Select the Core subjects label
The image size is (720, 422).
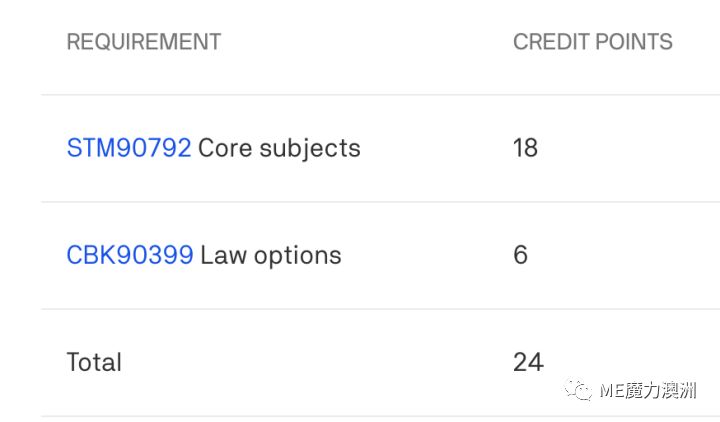279,149
